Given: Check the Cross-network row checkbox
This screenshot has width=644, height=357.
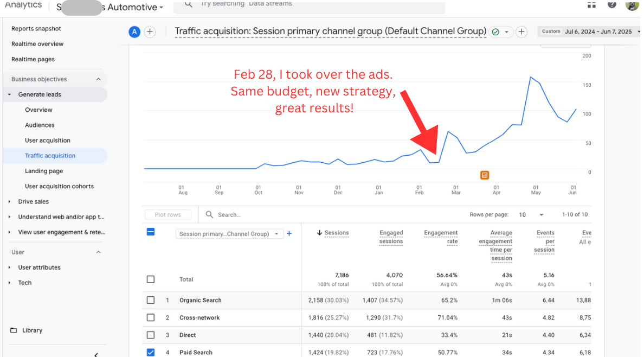Looking at the screenshot, I should pos(151,317).
